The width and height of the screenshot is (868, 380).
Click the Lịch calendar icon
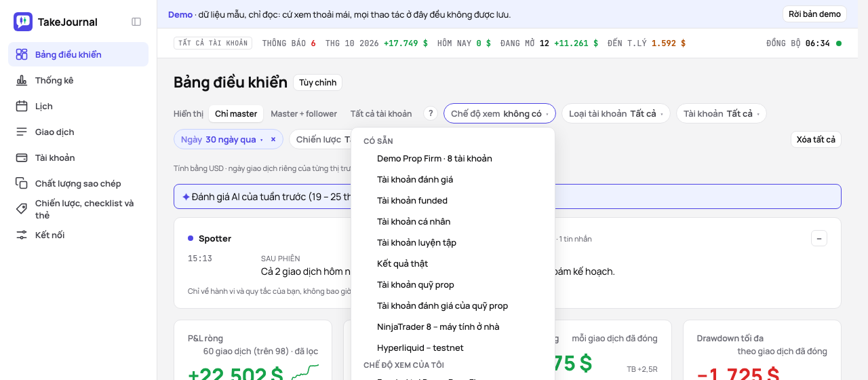click(22, 106)
